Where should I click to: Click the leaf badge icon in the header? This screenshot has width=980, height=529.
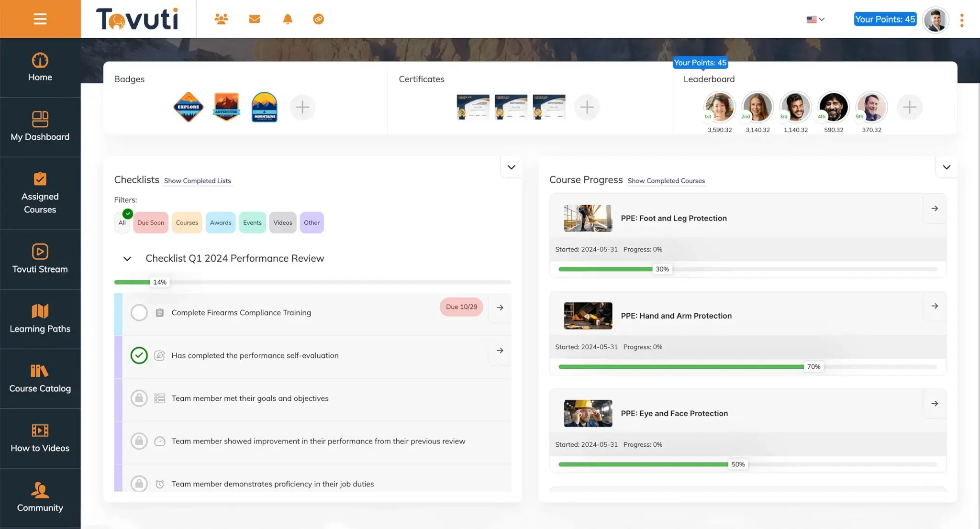coord(318,19)
